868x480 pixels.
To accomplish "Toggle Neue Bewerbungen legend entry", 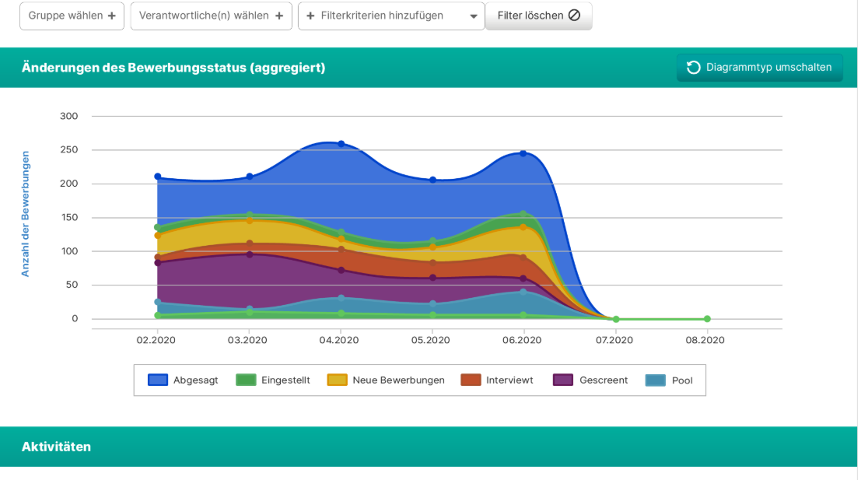I will click(x=386, y=380).
